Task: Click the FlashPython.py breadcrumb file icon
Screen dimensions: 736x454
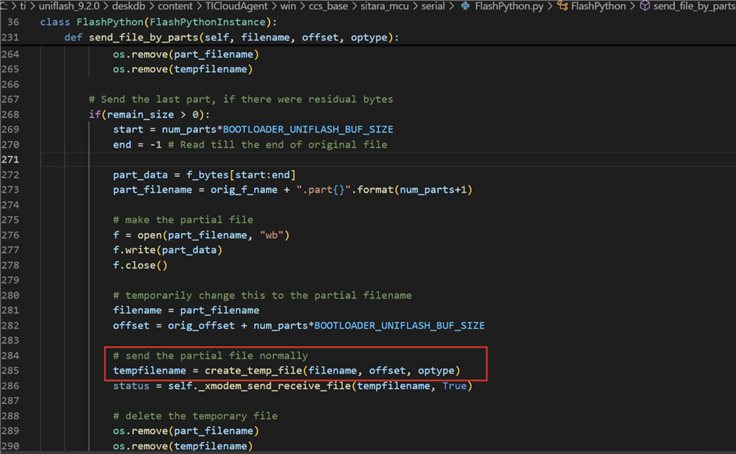Action: coord(465,6)
